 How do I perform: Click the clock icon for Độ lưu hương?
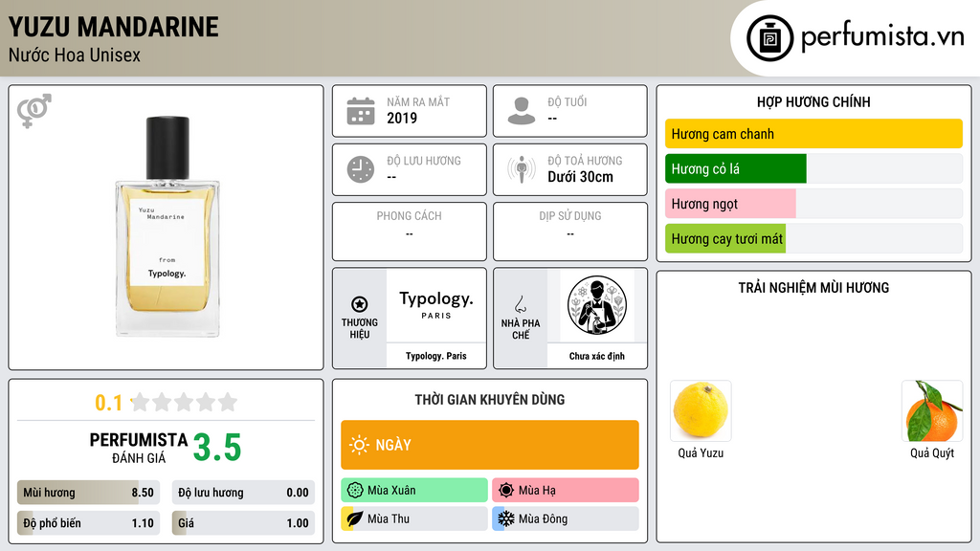click(361, 169)
